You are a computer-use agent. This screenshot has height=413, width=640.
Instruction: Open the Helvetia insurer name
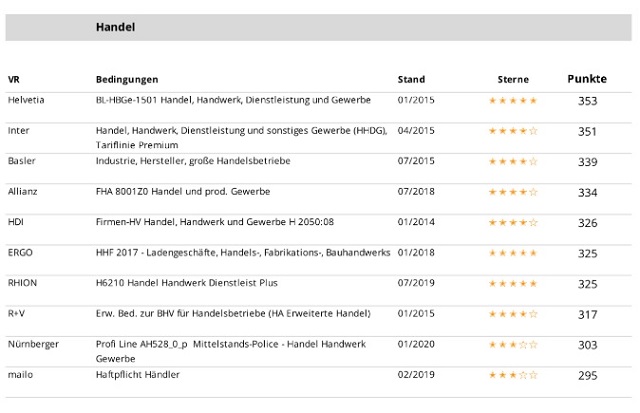26,100
